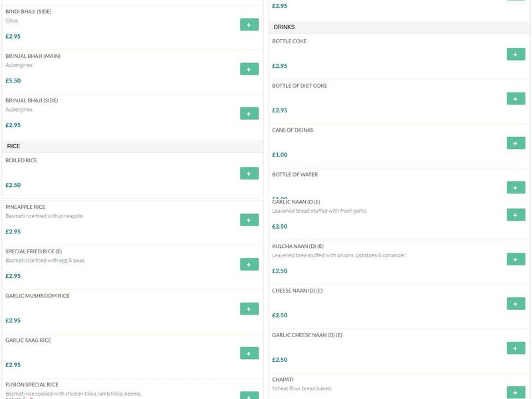
Task: Add Brinjal Bhaji (Main) to basket
Action: pos(249,69)
